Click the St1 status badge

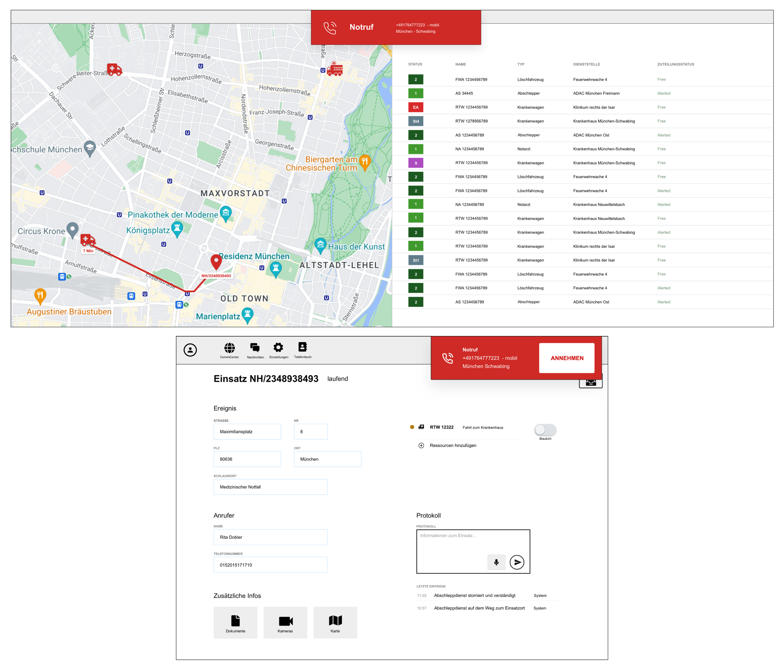point(416,260)
